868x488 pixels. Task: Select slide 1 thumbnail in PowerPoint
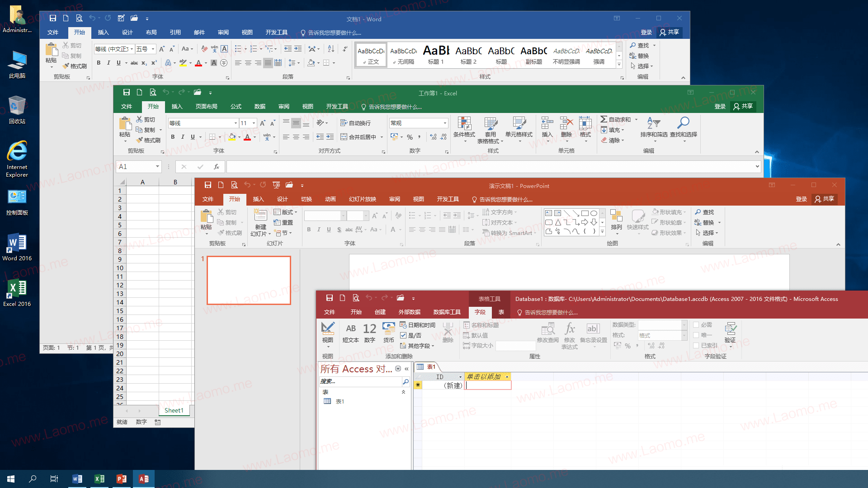(x=249, y=280)
